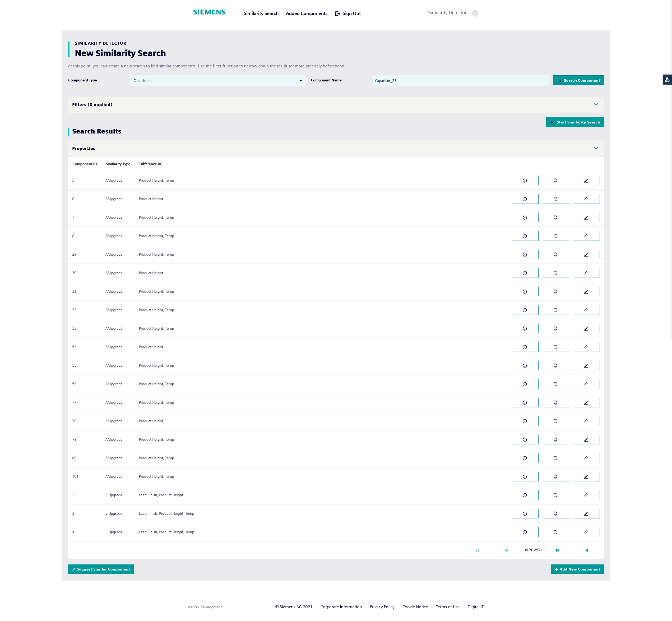Open info for B/Upgrade component 3

525,513
